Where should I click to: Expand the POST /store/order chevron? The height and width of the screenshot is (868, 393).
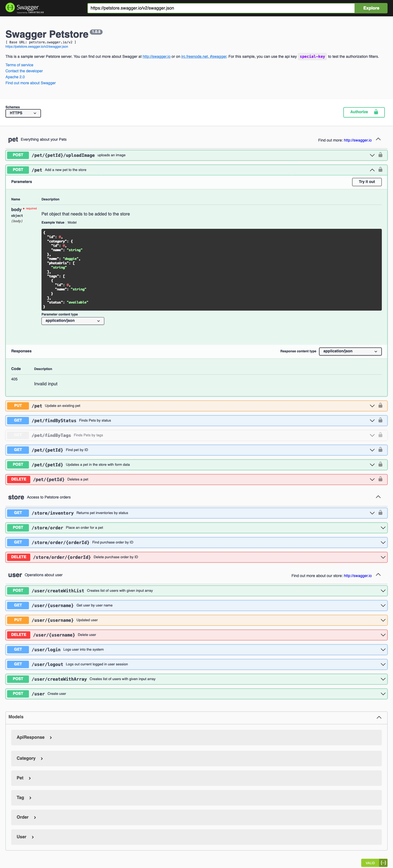pos(383,528)
